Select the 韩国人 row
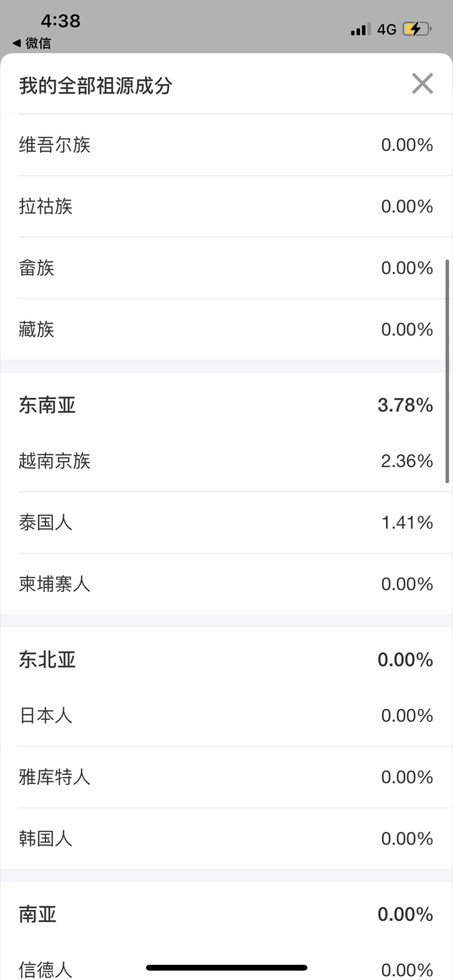Image resolution: width=453 pixels, height=980 pixels. (226, 838)
